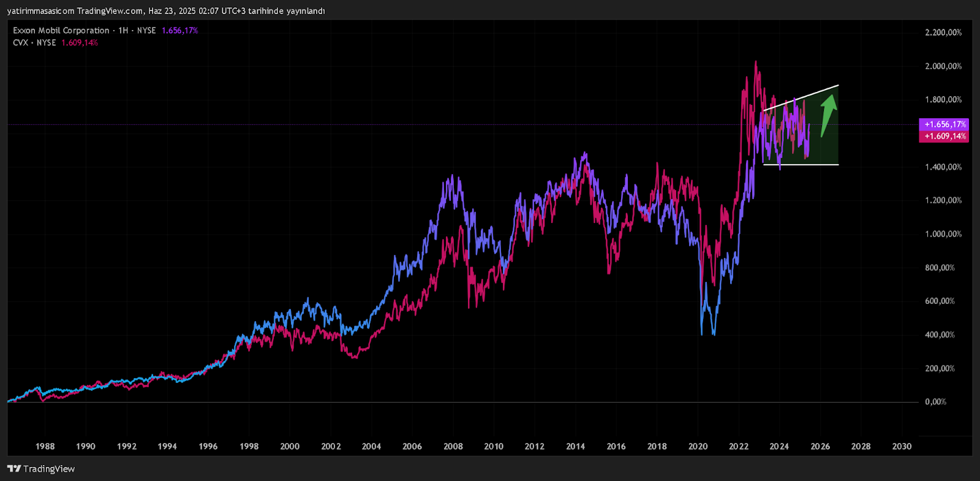
Task: Click the 2.200,00% axis label
Action: tap(943, 32)
